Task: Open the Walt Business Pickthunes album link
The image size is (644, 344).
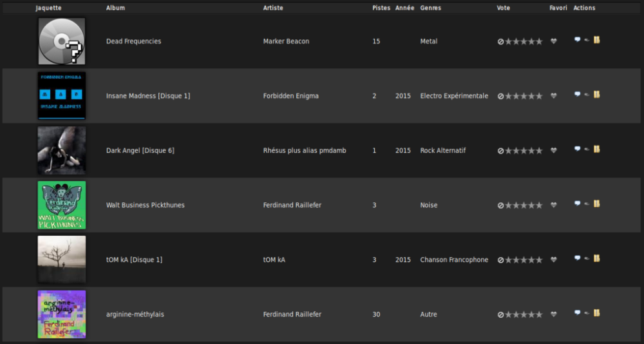Action: point(146,205)
